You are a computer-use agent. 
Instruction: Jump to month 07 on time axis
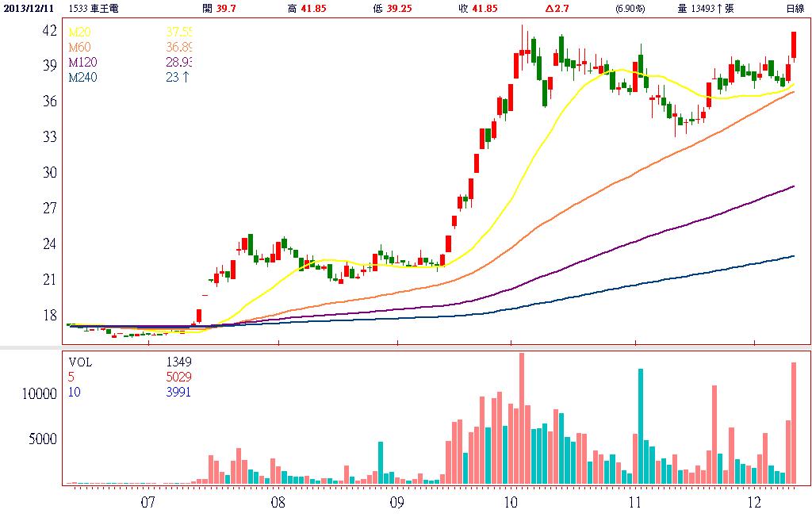[x=147, y=503]
